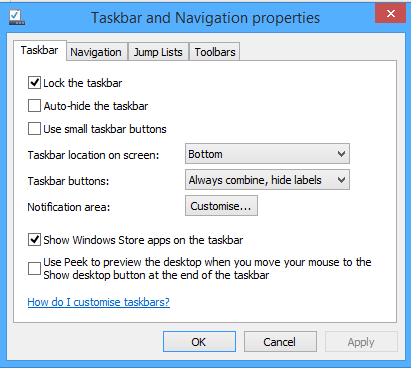
Task: Open the Jump Lists tab
Action: pyautogui.click(x=158, y=52)
